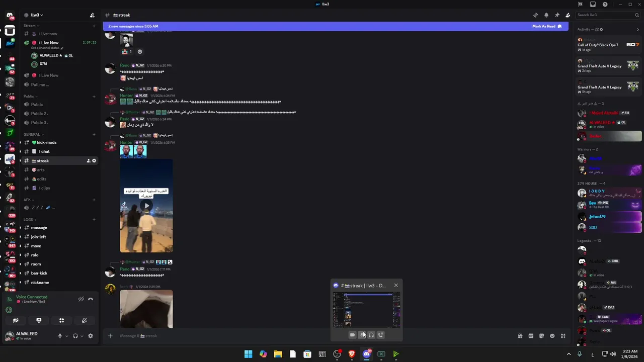
Task: Click the plus attachment button in message bar
Action: (110, 336)
